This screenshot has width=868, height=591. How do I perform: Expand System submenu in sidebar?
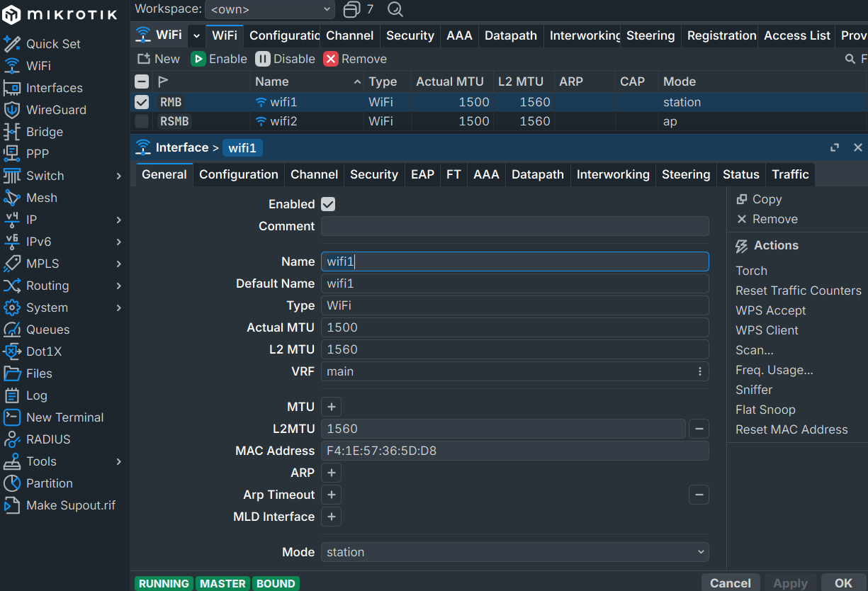click(118, 308)
